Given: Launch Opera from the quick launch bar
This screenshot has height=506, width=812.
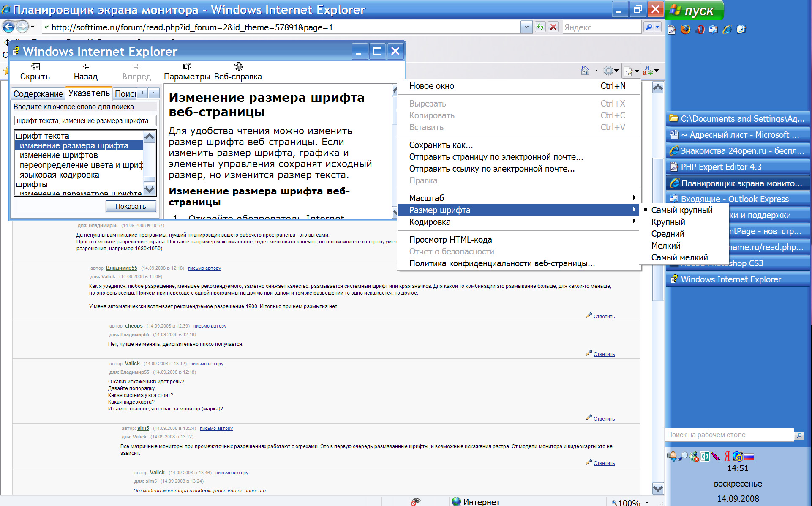Looking at the screenshot, I should click(x=700, y=29).
